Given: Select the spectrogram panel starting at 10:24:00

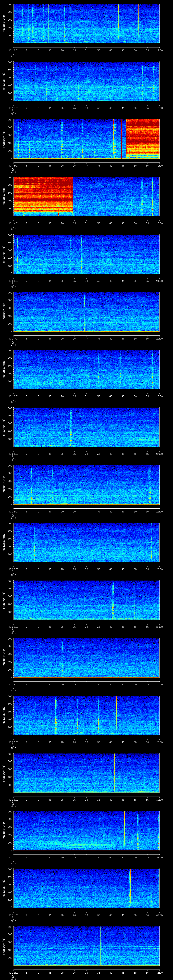Looking at the screenshot, I should point(86,485).
